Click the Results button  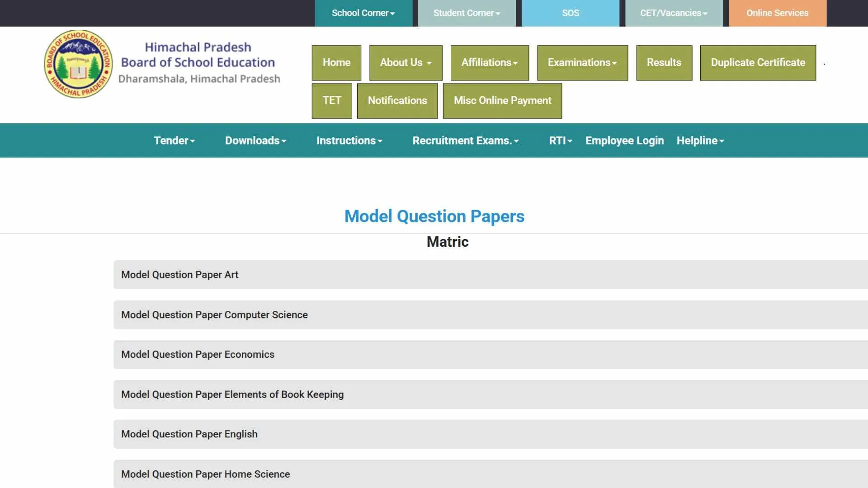[664, 63]
